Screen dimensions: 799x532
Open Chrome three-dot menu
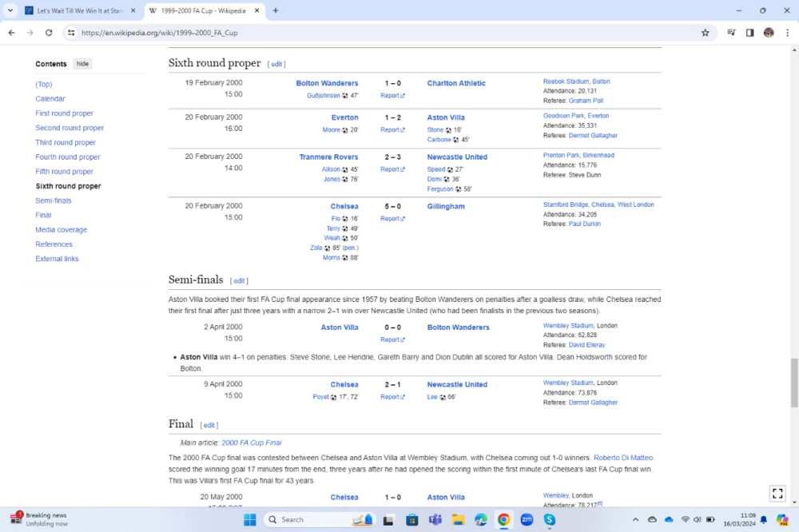click(x=787, y=33)
